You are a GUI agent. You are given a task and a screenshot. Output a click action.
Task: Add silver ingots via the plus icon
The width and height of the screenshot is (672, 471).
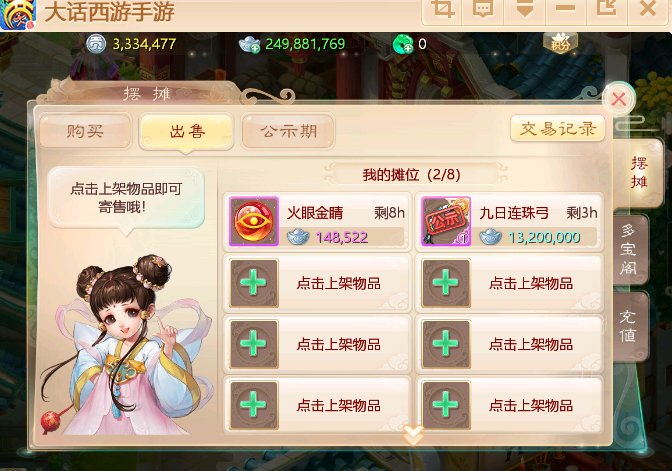pos(249,44)
